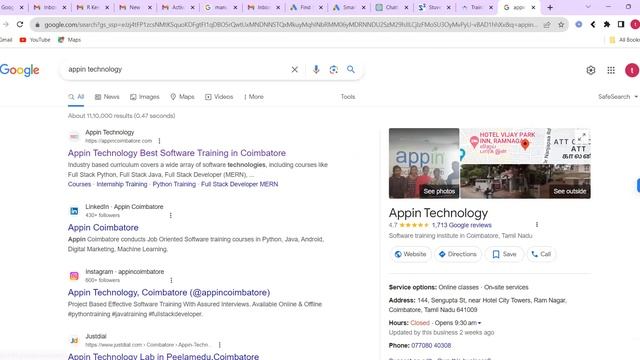Click the browser address bar URL
640x360 pixels.
pyautogui.click(x=290, y=25)
